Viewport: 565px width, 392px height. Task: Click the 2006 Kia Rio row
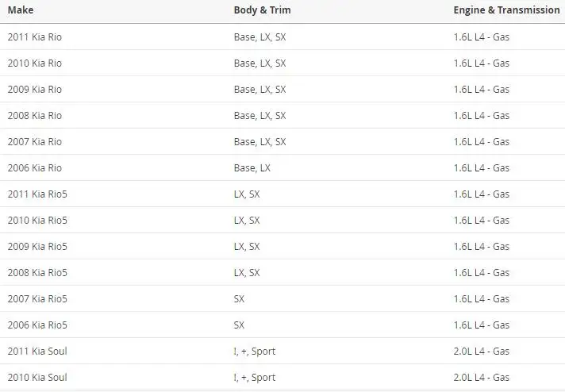tap(282, 168)
